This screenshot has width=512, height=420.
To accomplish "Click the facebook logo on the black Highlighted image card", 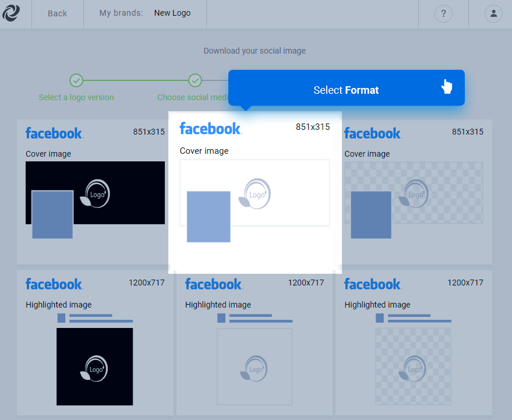I will 55,284.
